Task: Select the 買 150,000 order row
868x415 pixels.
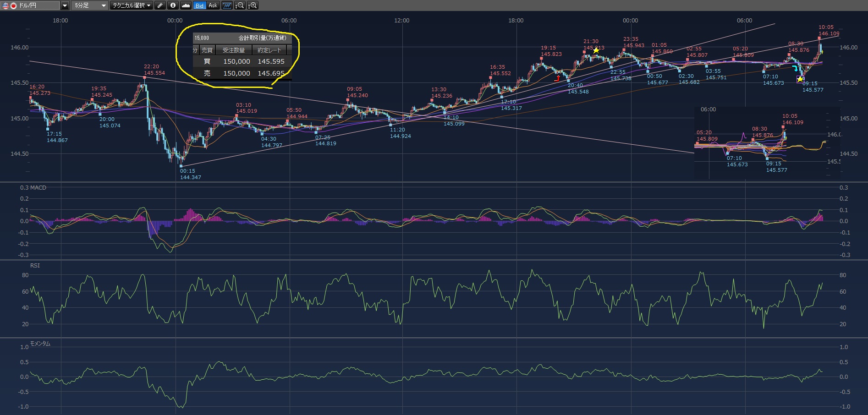Action: tap(243, 61)
